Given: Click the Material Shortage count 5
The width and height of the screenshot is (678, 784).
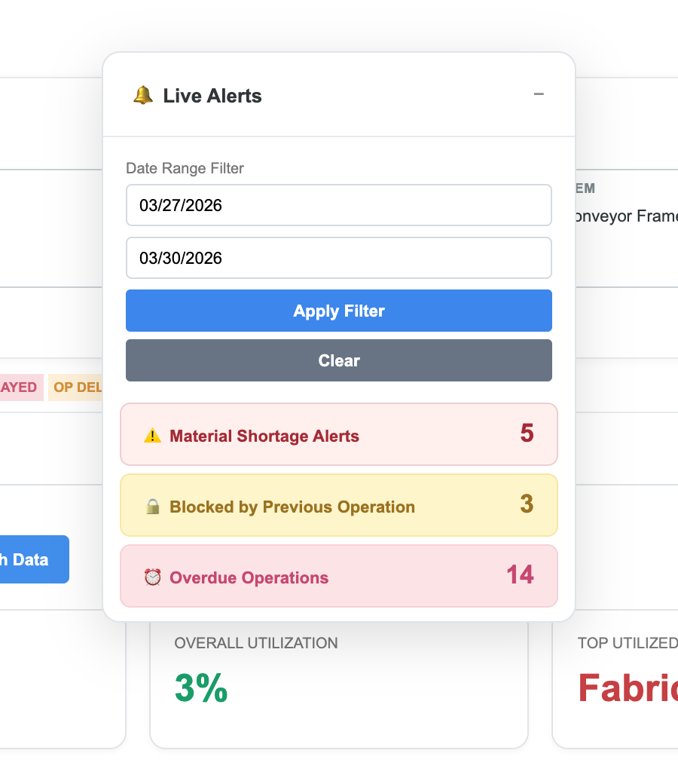Looking at the screenshot, I should (527, 433).
